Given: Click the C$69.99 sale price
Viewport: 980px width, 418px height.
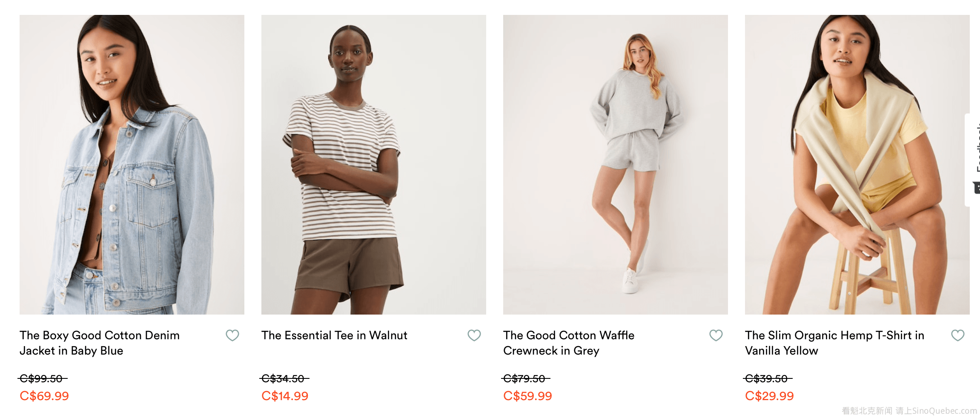Looking at the screenshot, I should coord(44,396).
